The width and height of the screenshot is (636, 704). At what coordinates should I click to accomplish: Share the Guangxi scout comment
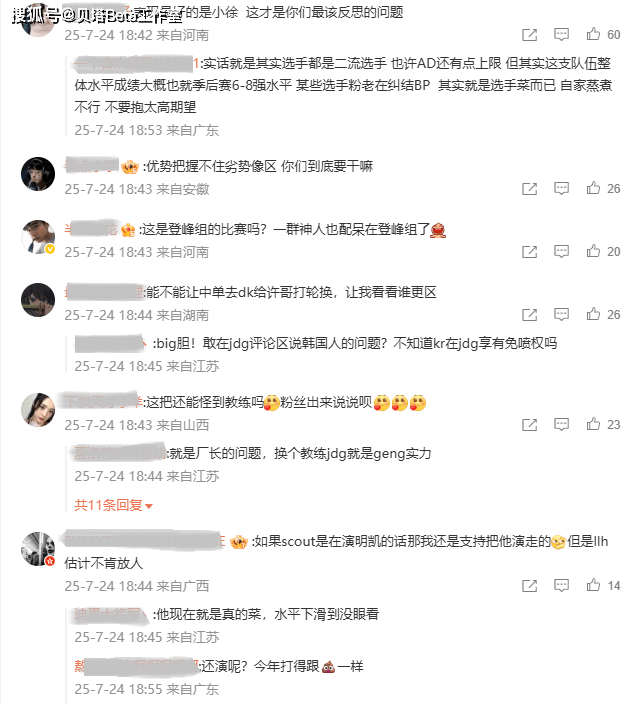click(x=530, y=586)
